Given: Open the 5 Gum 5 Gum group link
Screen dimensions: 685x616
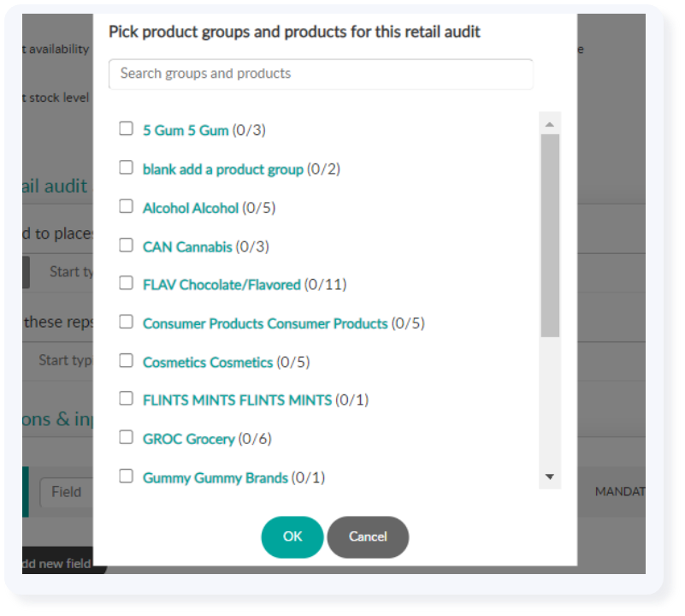Looking at the screenshot, I should pos(186,130).
